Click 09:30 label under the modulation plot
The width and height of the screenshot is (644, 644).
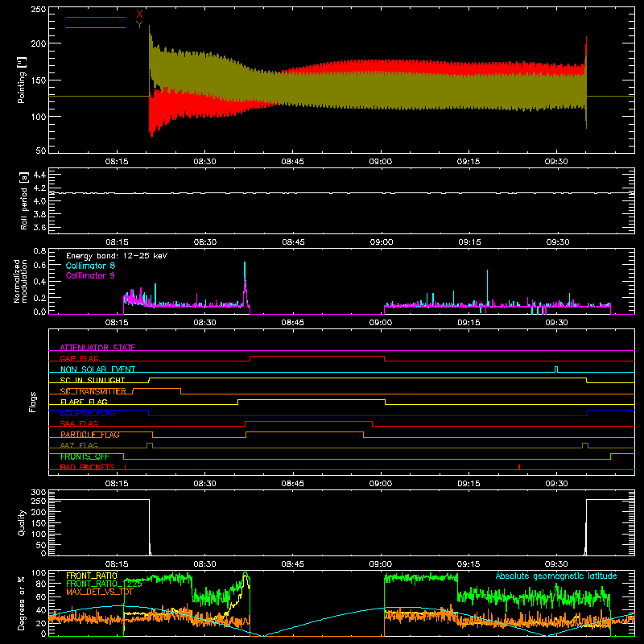pyautogui.click(x=556, y=323)
